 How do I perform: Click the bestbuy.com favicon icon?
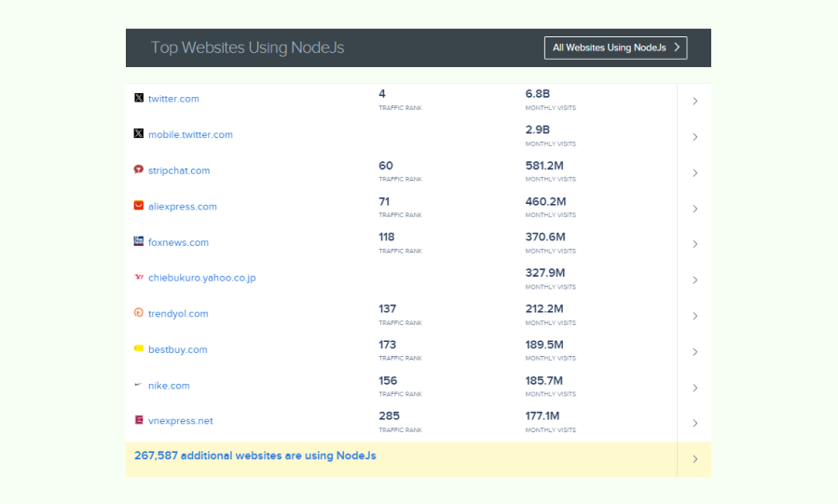pyautogui.click(x=139, y=348)
